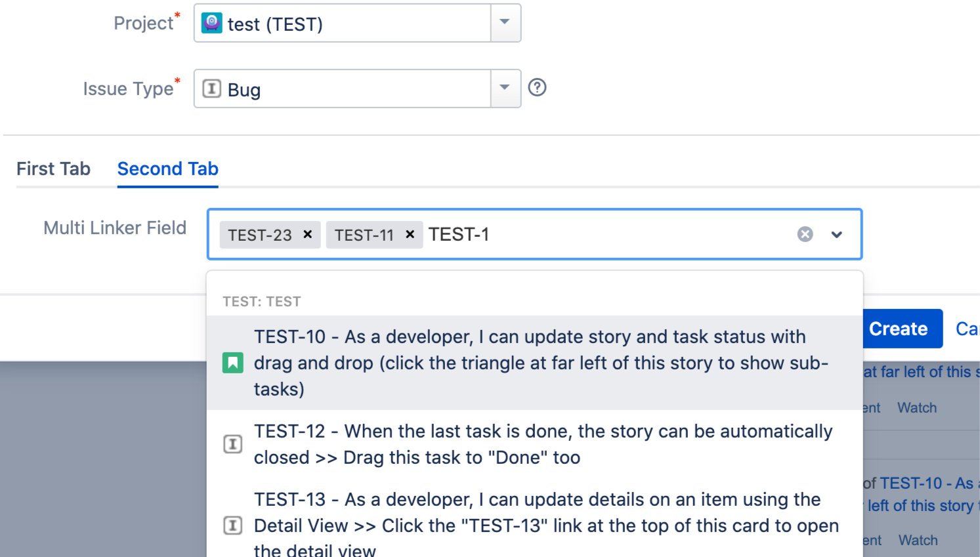
Task: Pick the TEST-12 suggestion option
Action: pyautogui.click(x=542, y=444)
